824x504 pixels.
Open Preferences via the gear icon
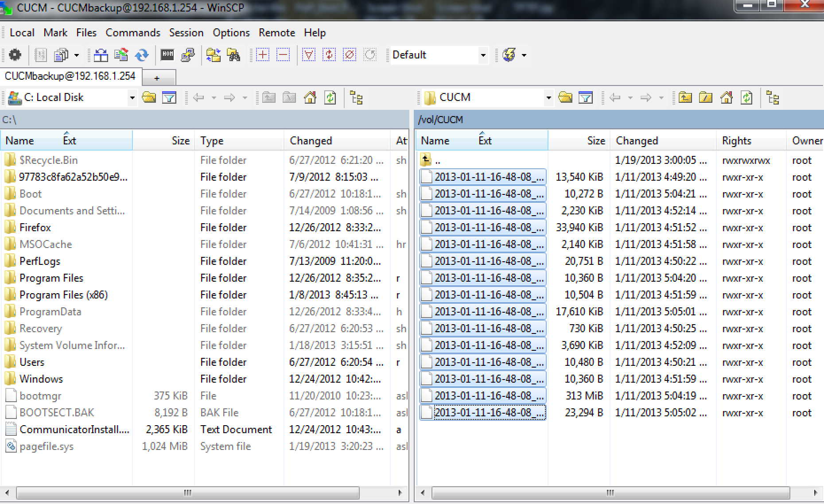pyautogui.click(x=15, y=55)
